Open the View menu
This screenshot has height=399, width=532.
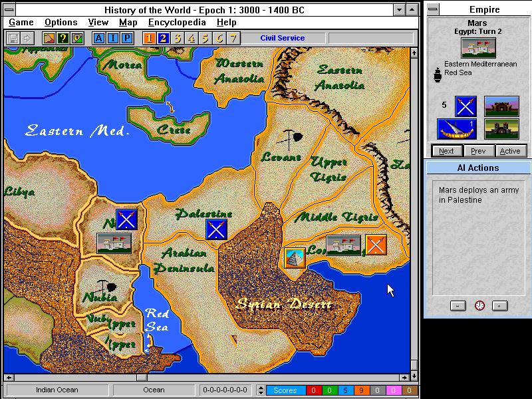98,23
